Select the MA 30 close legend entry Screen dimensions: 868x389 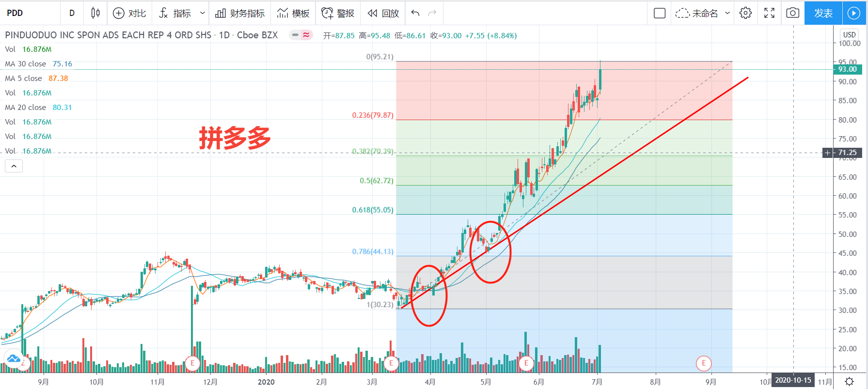click(x=38, y=64)
